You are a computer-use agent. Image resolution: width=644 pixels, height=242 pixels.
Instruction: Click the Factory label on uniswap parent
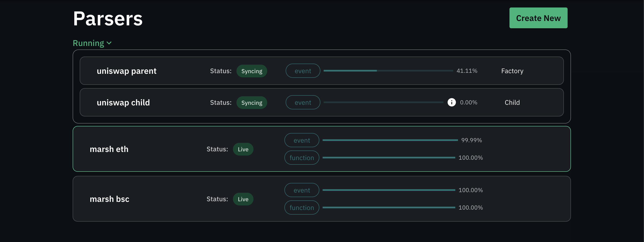(x=512, y=71)
